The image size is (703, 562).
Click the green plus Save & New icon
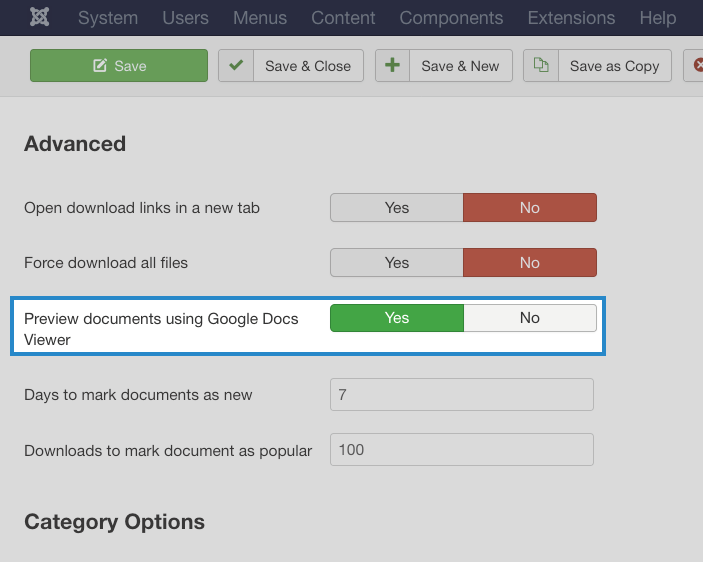coord(392,65)
